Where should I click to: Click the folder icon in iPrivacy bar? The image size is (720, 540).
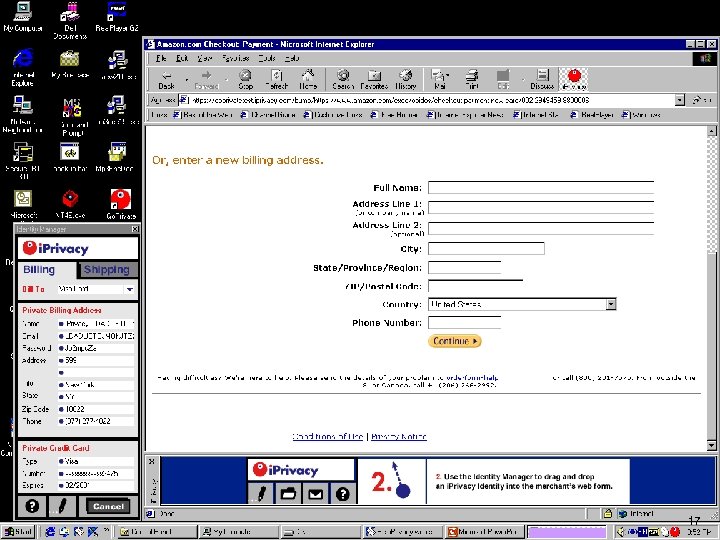pos(287,493)
